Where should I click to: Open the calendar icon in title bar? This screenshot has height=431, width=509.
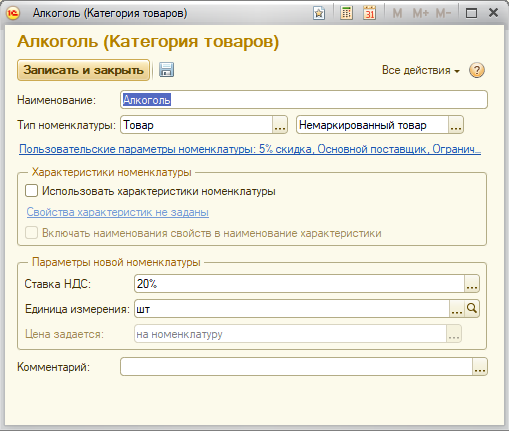coord(369,13)
